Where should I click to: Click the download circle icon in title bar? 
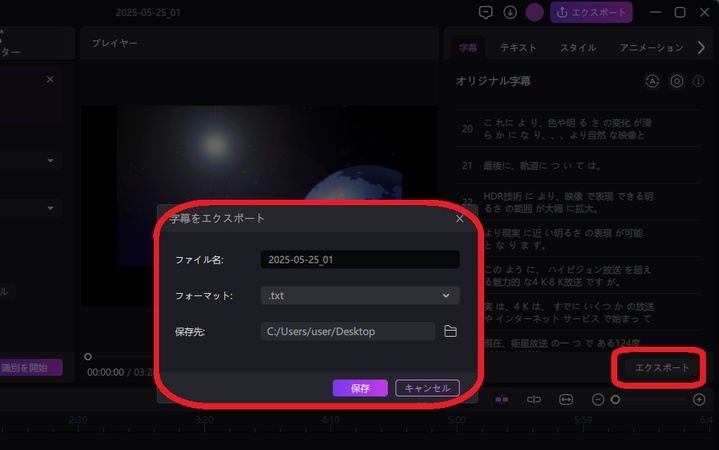510,12
